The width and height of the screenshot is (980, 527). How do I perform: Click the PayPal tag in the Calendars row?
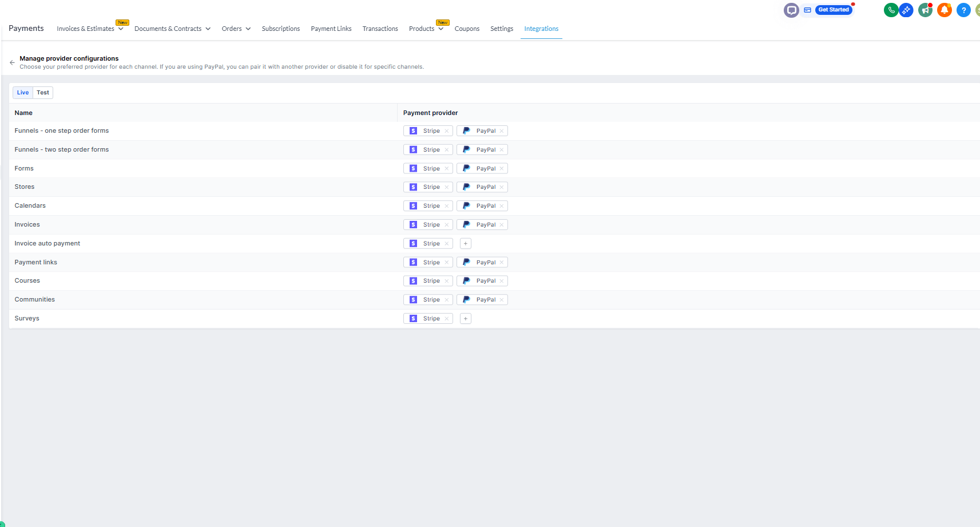482,206
